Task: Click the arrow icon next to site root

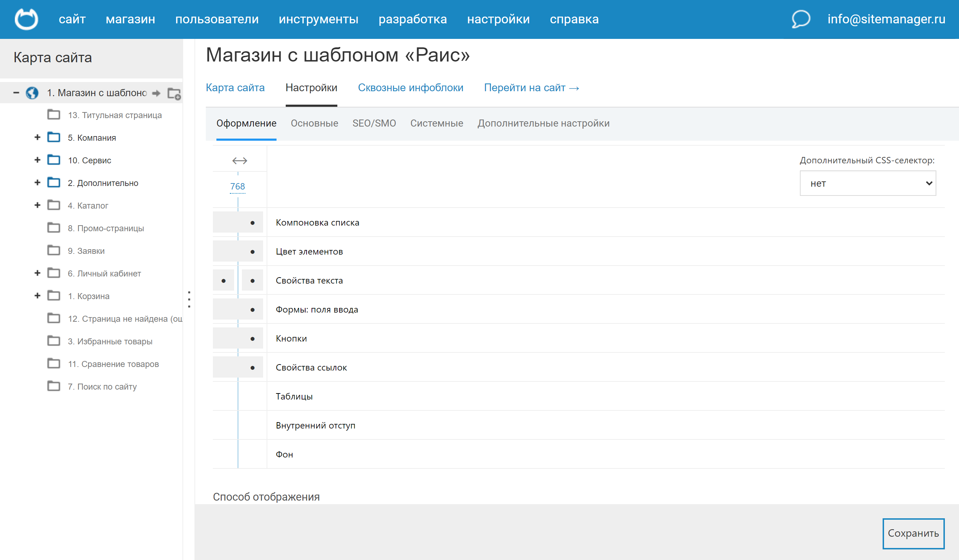Action: (x=156, y=93)
